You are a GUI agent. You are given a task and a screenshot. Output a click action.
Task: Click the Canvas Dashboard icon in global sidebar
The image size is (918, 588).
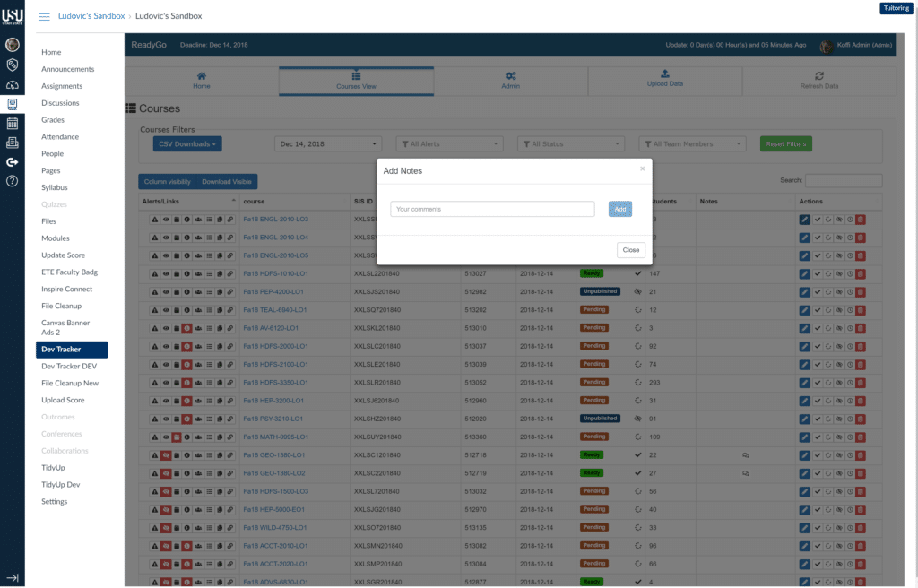pos(13,85)
